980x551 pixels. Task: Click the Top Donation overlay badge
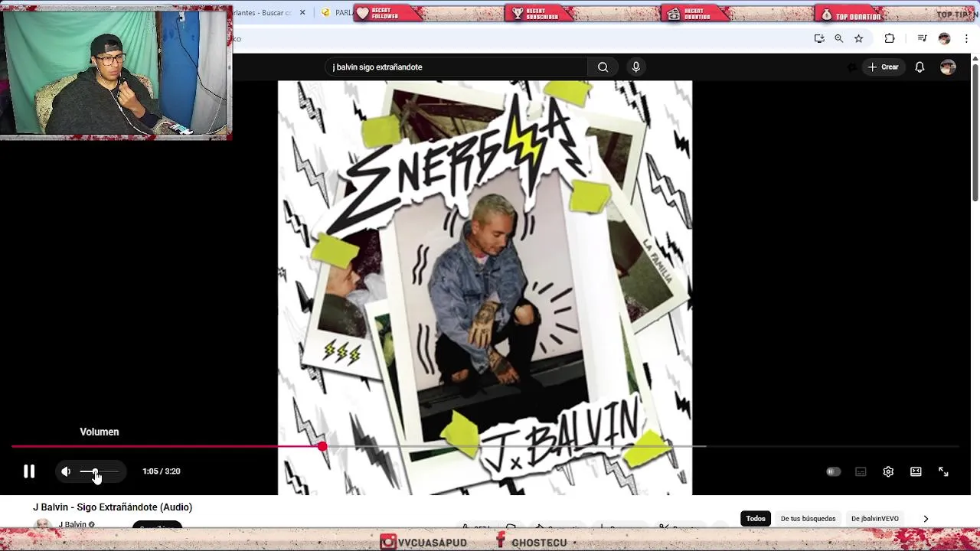click(851, 15)
